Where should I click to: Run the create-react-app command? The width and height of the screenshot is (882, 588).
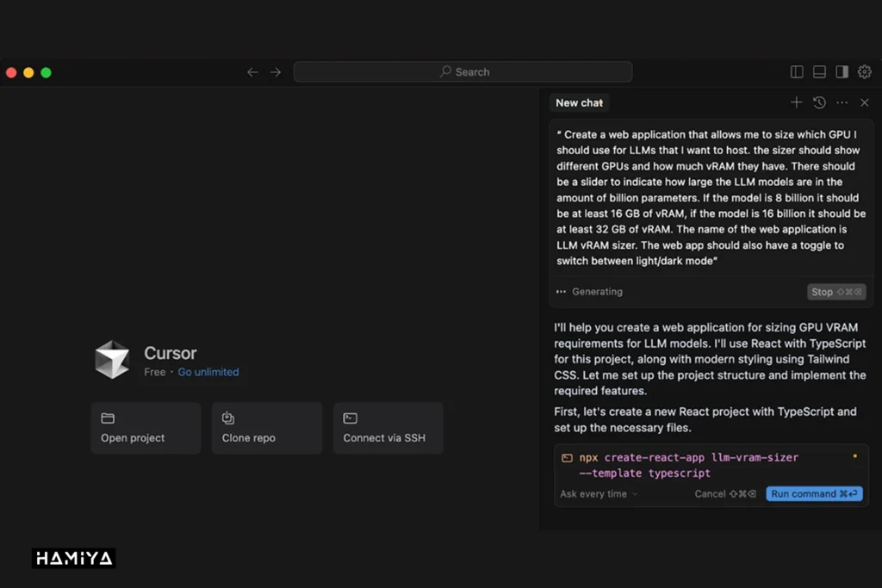click(814, 494)
